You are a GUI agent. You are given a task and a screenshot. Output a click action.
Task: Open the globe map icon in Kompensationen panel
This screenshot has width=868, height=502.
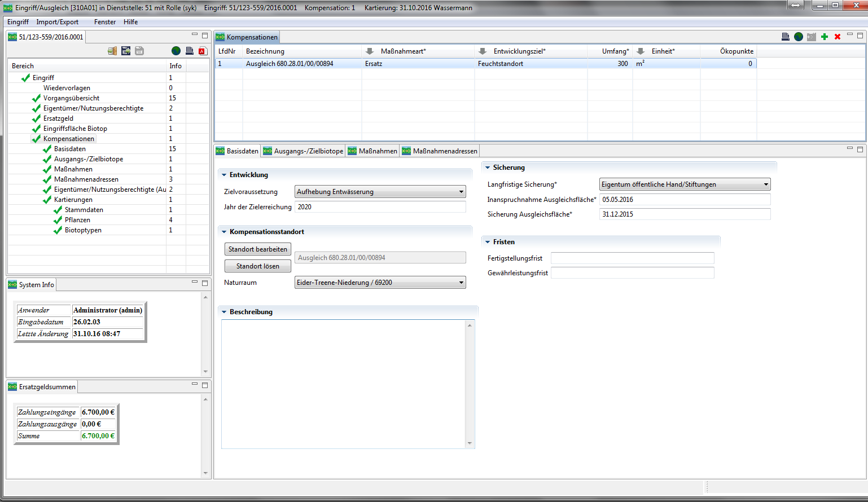click(798, 37)
